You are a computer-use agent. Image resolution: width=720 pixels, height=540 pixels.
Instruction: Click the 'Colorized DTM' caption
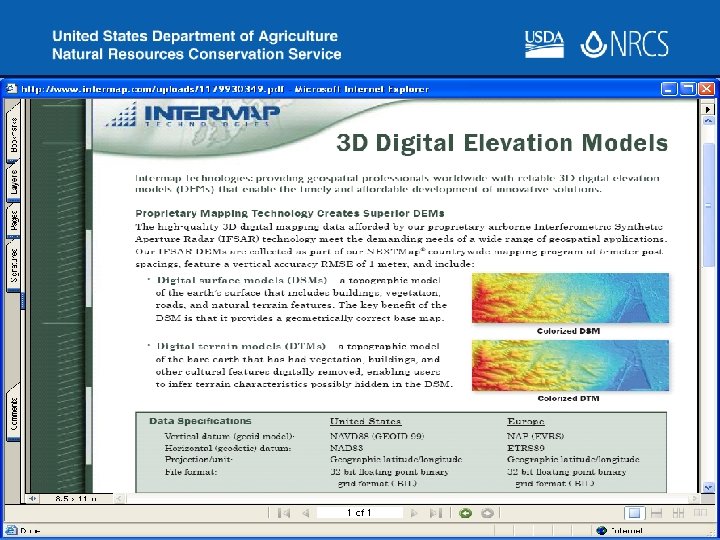tap(568, 399)
